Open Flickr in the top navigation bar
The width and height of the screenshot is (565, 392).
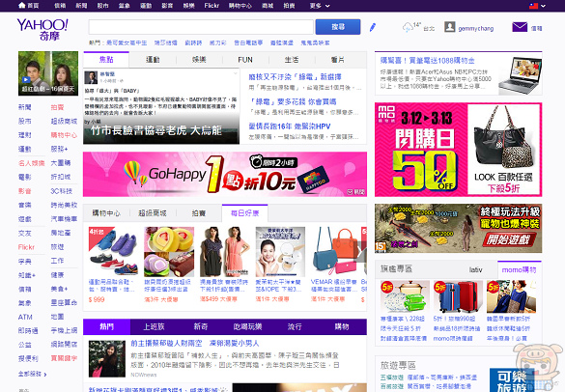click(212, 6)
